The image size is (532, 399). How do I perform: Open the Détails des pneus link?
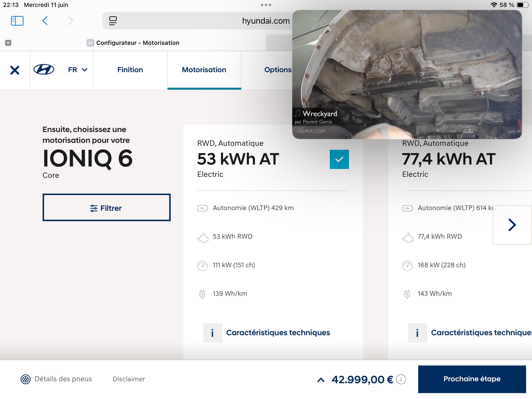click(63, 379)
